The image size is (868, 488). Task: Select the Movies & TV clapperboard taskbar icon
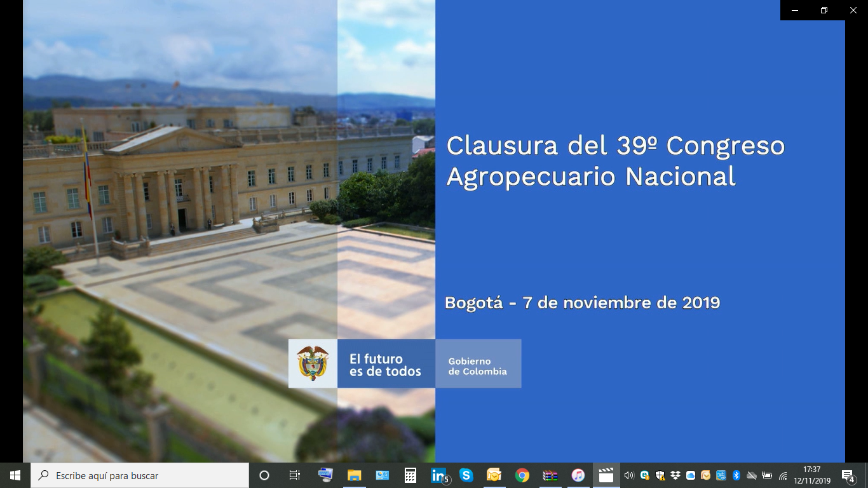[606, 475]
